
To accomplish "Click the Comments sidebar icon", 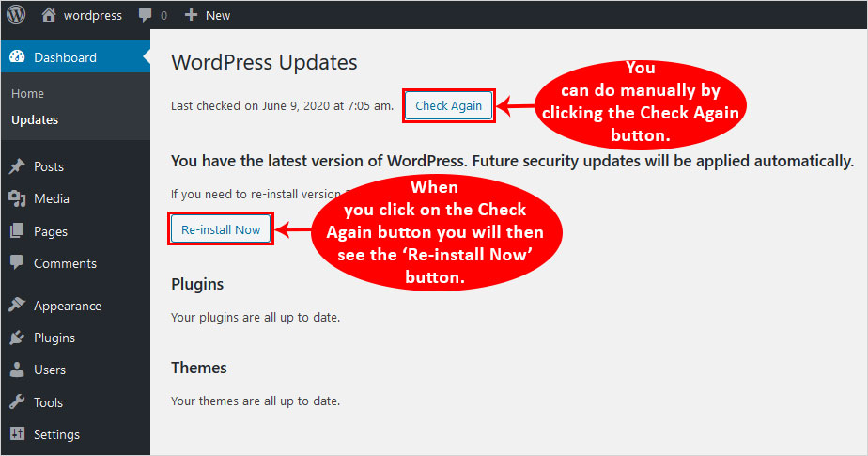I will click(x=17, y=263).
